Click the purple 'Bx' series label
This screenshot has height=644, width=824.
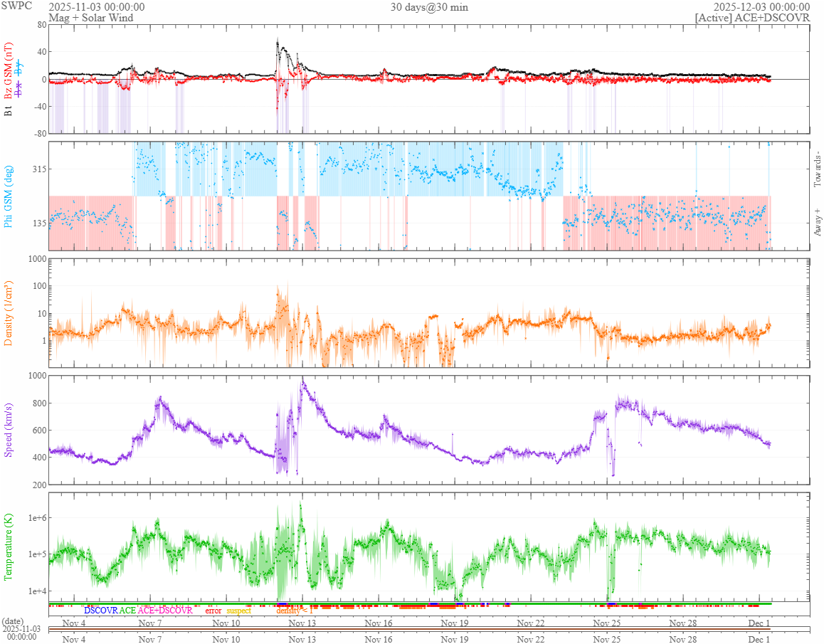[19, 89]
